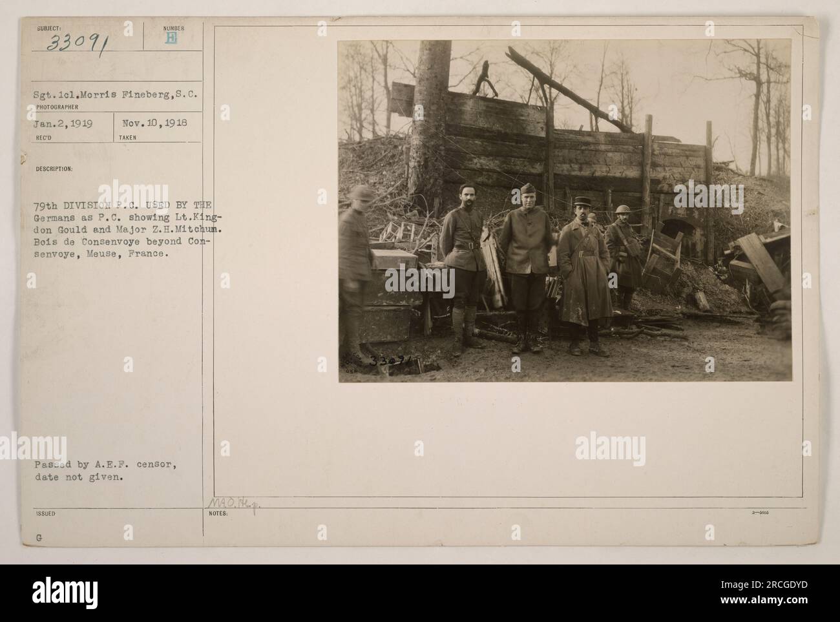Select text 'date not given.'
Screen dimensions: 840x622
78,477
